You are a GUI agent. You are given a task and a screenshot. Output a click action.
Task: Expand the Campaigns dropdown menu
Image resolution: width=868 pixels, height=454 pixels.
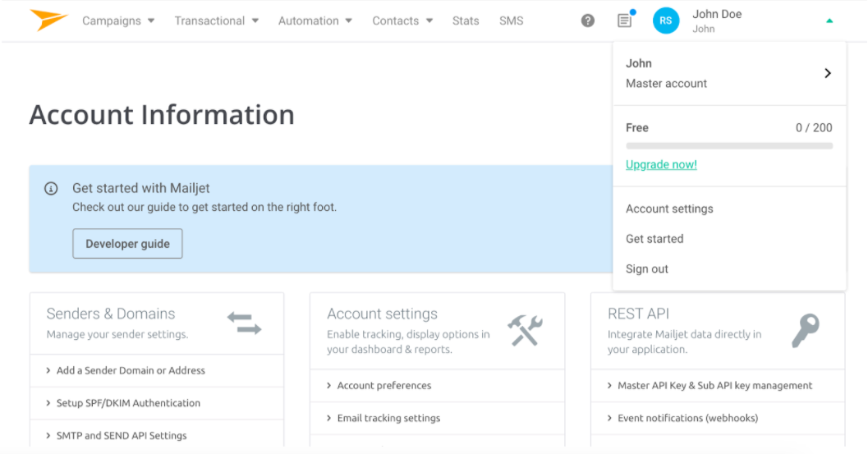118,21
